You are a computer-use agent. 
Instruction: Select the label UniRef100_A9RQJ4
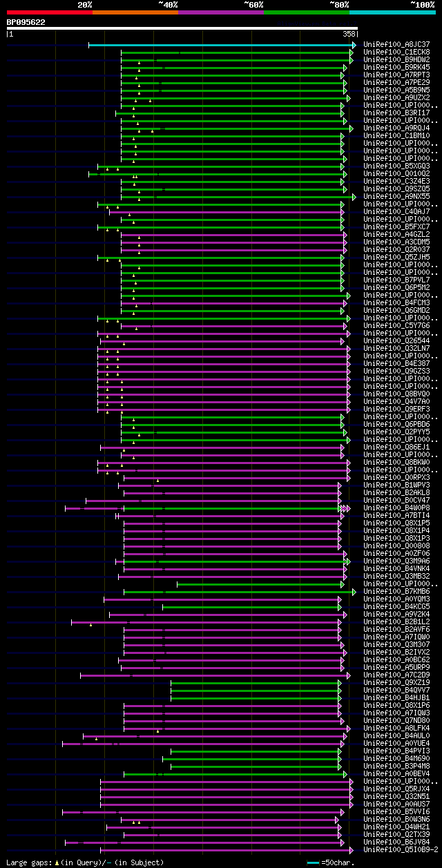pos(396,128)
